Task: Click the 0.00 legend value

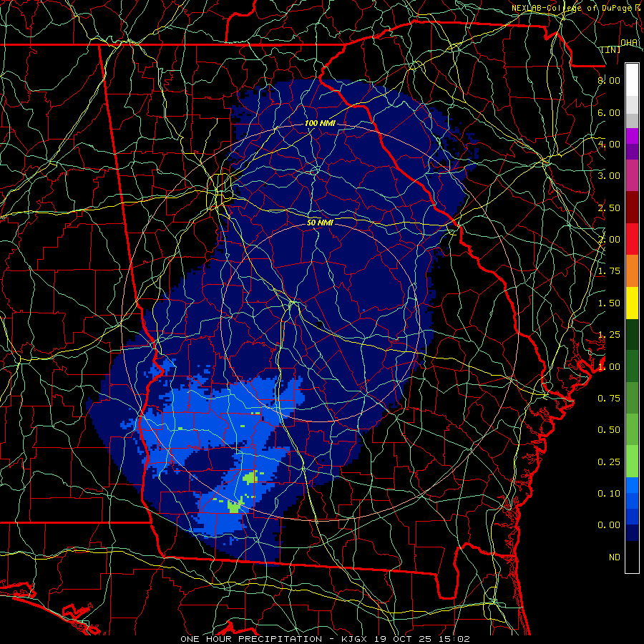Action: (x=609, y=525)
